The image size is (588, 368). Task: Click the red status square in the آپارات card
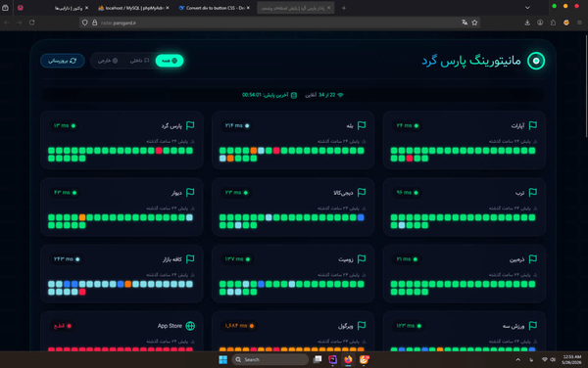[410, 159]
